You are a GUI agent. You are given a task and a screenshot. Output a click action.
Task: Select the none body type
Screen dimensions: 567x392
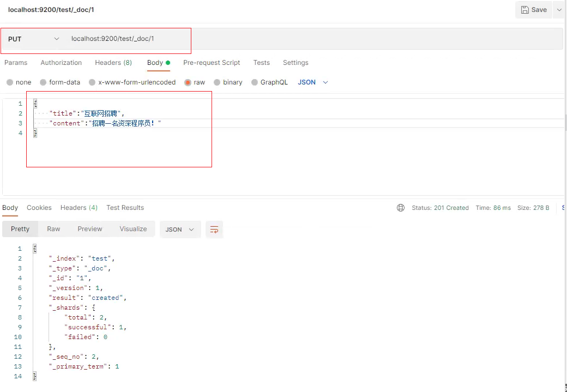19,82
